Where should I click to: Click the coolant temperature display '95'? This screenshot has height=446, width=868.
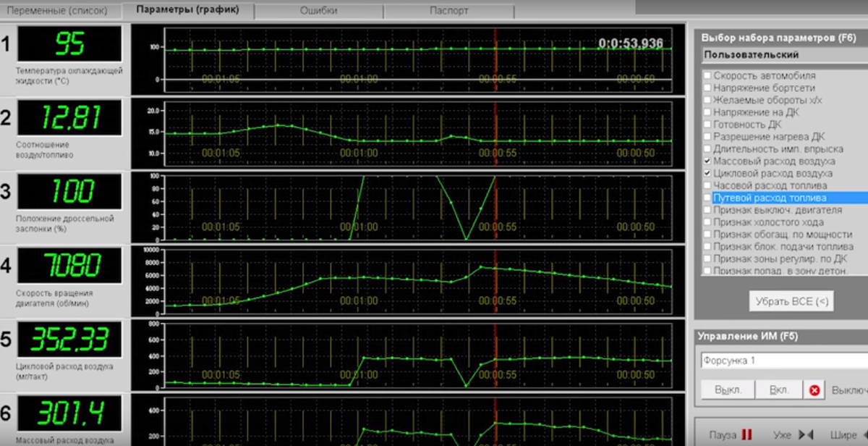tap(70, 44)
